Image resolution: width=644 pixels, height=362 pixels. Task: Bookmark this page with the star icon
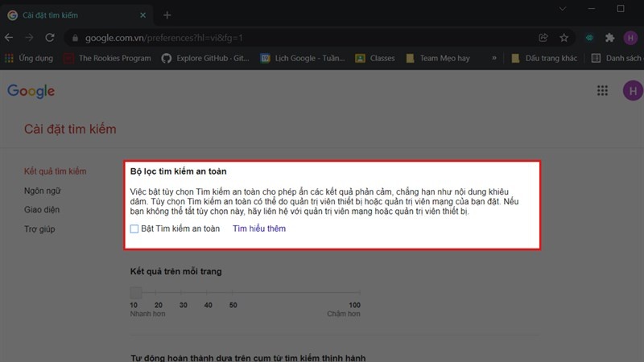point(564,38)
